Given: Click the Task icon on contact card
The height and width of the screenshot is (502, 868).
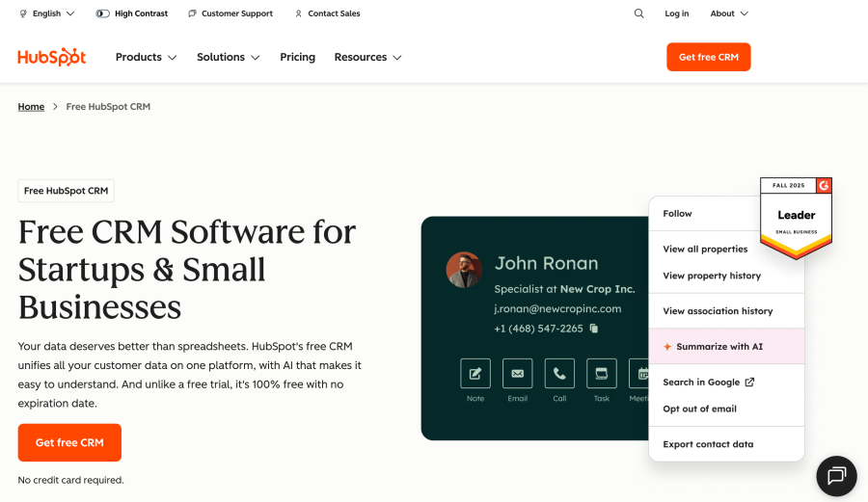Looking at the screenshot, I should pos(602,374).
